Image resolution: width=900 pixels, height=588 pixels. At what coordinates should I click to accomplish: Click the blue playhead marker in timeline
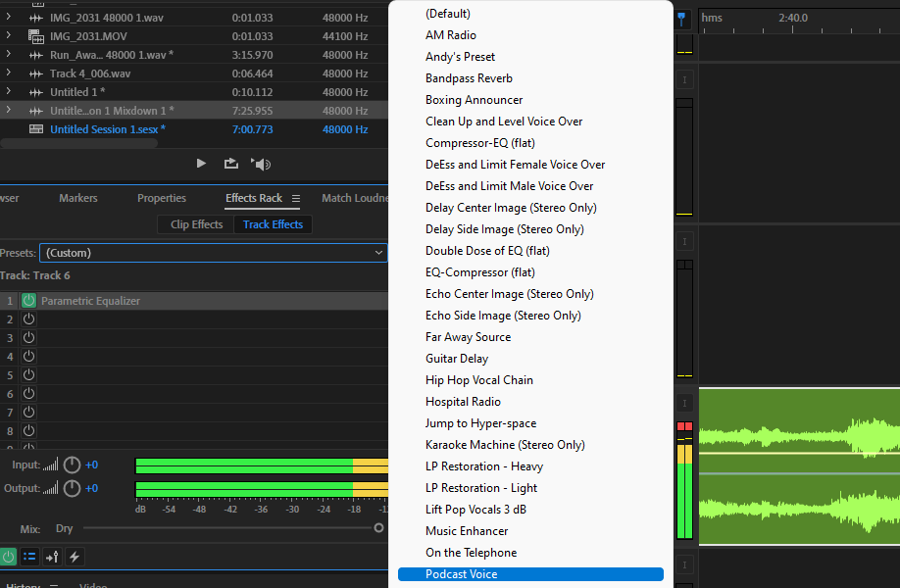tap(681, 19)
